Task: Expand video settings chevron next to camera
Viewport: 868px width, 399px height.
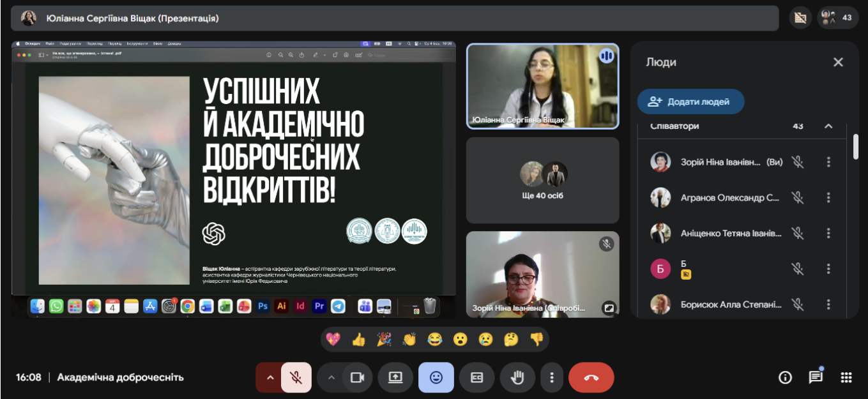Action: coord(331,377)
